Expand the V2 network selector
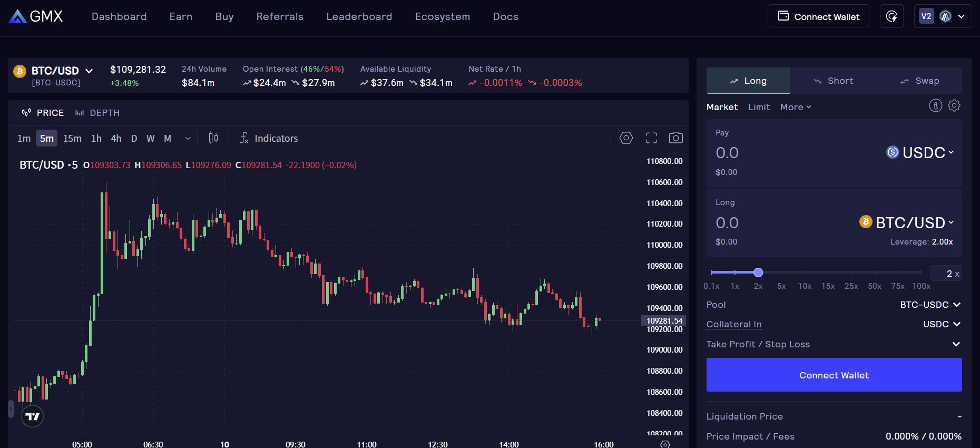Viewport: 980px width, 448px height. point(943,16)
